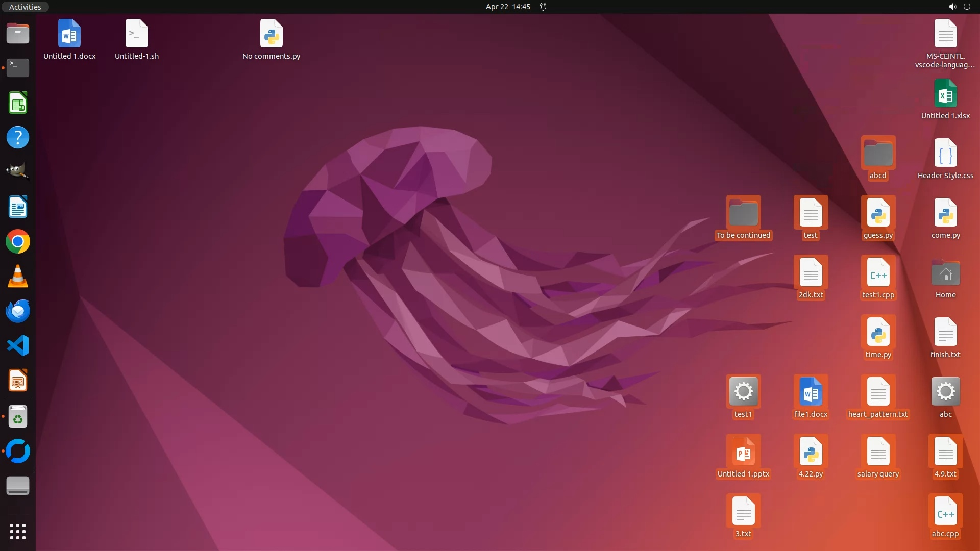The width and height of the screenshot is (980, 551).
Task: Launch Terminal from the dock
Action: 18,68
